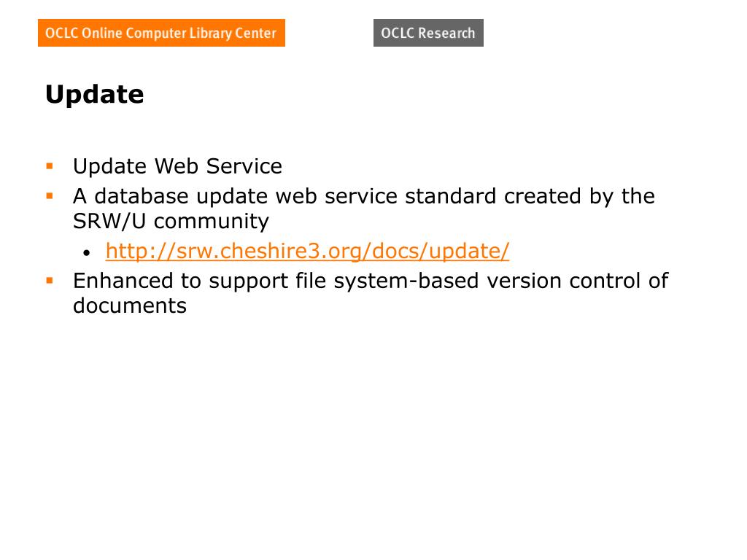Click the word "documents" on the last line

[130, 306]
